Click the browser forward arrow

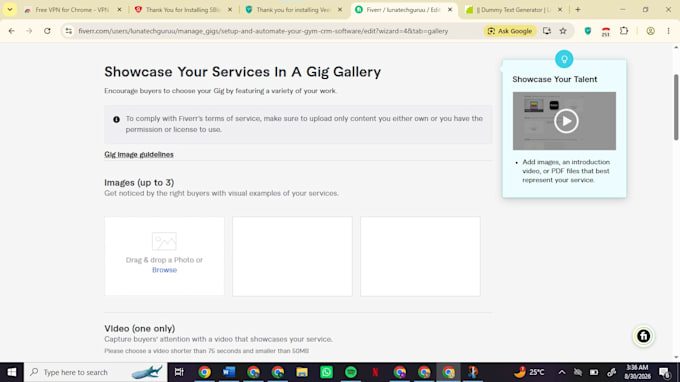(29, 31)
